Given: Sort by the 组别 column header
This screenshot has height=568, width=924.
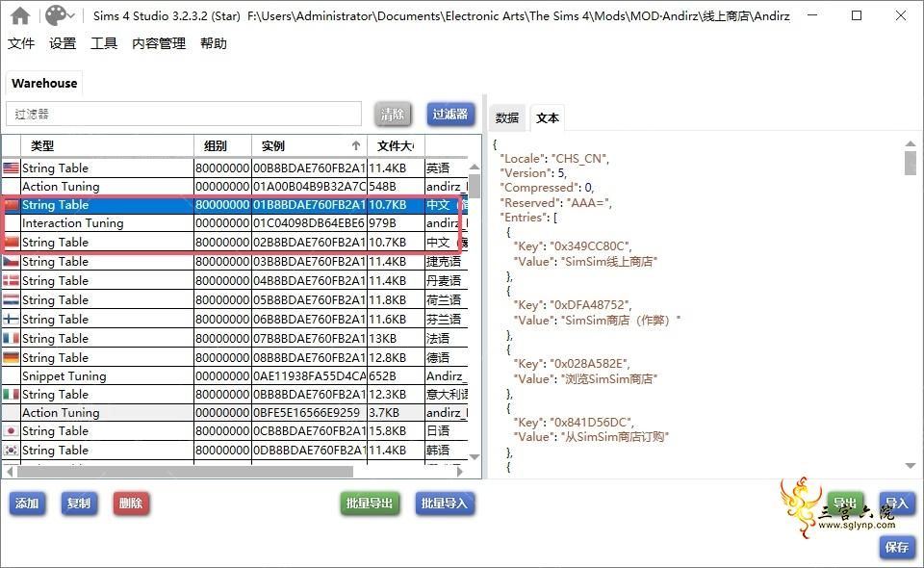Looking at the screenshot, I should coord(222,145).
